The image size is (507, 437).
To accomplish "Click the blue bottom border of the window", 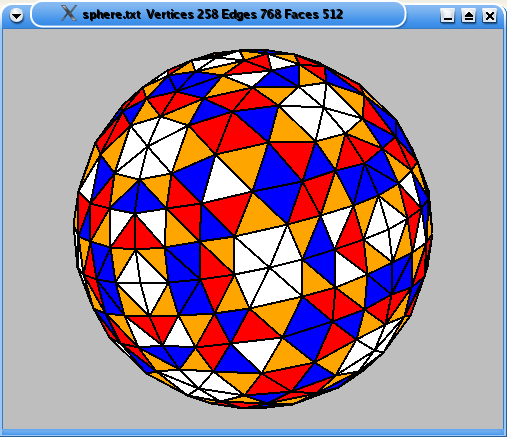I will click(x=253, y=433).
